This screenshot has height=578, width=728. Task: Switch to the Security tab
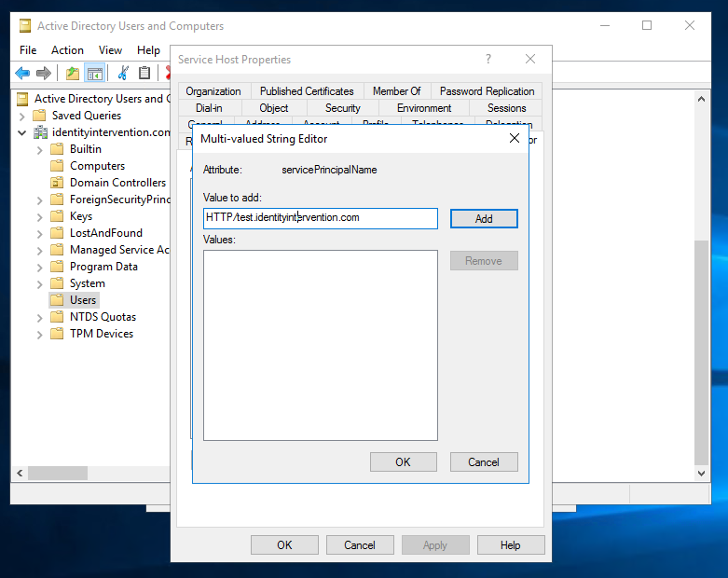click(343, 108)
